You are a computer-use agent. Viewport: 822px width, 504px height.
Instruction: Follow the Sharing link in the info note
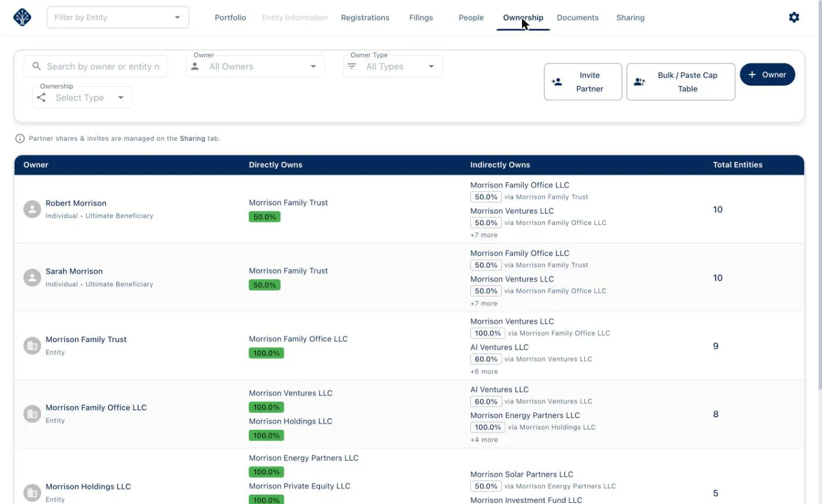coord(193,139)
